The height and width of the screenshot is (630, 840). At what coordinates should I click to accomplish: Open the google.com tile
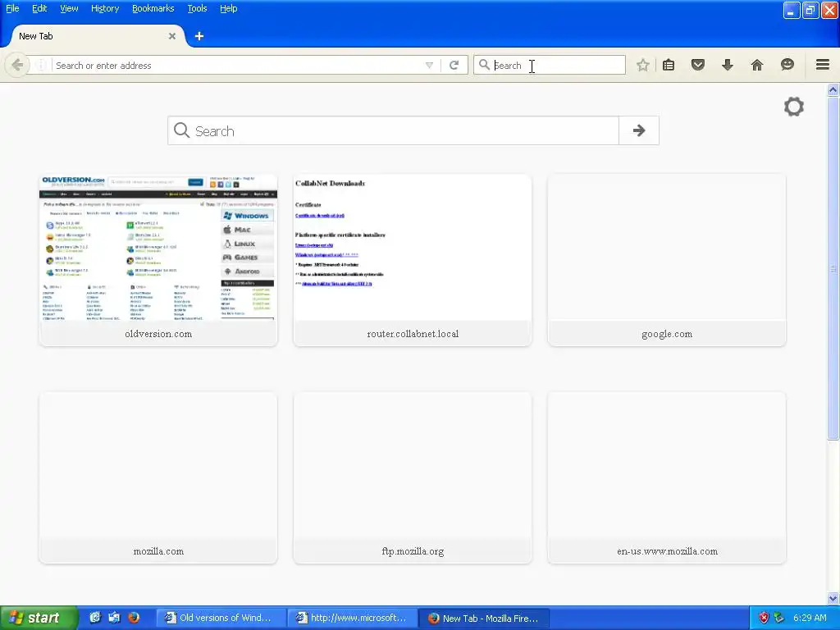667,260
